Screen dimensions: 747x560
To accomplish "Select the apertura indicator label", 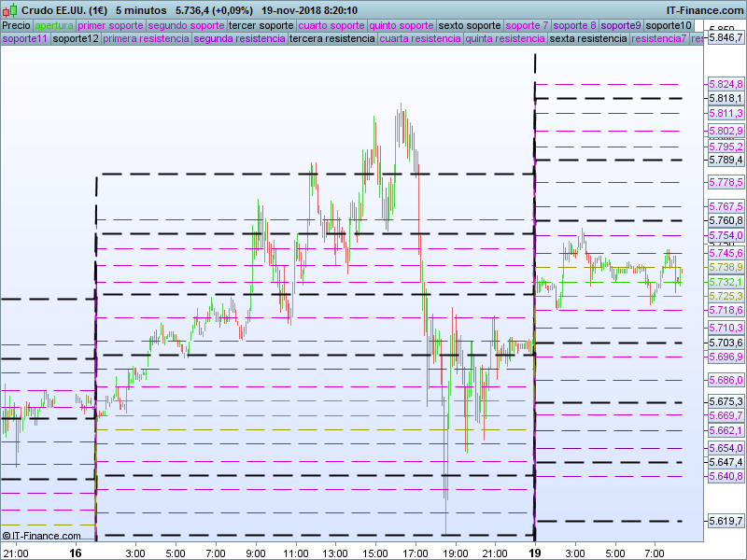I will (x=54, y=25).
